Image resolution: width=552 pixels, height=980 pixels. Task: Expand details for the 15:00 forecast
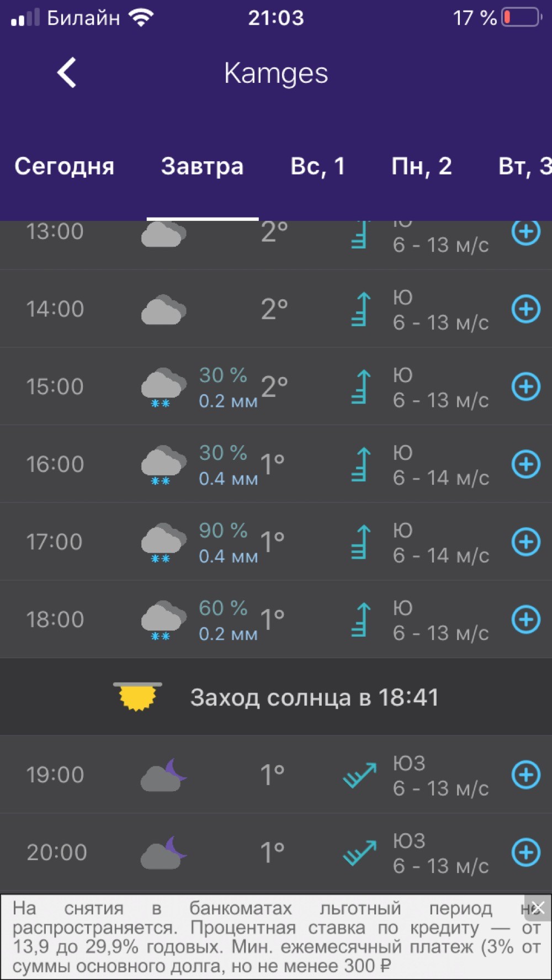tap(526, 386)
